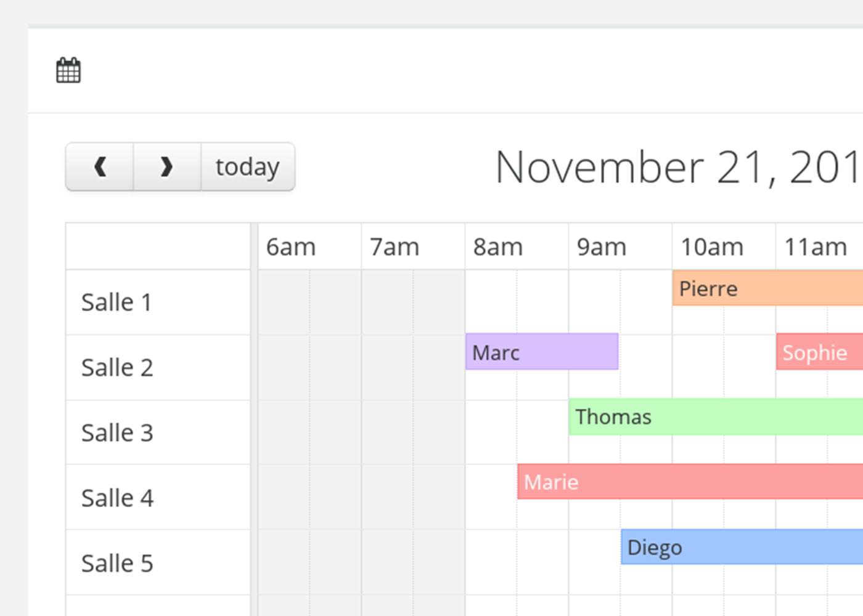The height and width of the screenshot is (616, 863).
Task: Click the Salle 4 resource label
Action: tap(117, 498)
